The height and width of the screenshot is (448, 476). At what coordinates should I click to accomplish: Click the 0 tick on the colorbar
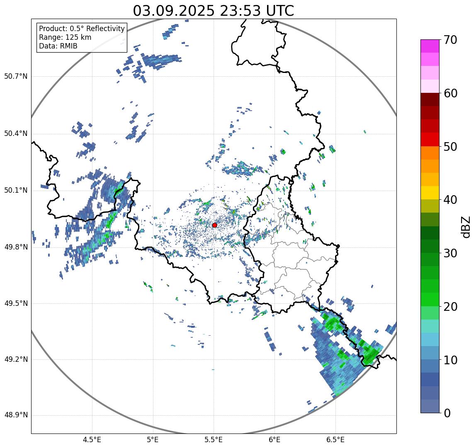(x=447, y=413)
